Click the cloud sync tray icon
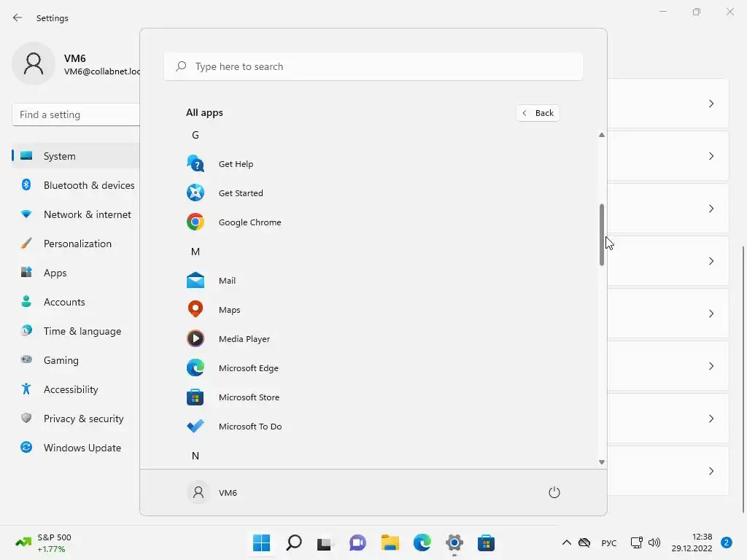Image resolution: width=747 pixels, height=560 pixels. (584, 542)
